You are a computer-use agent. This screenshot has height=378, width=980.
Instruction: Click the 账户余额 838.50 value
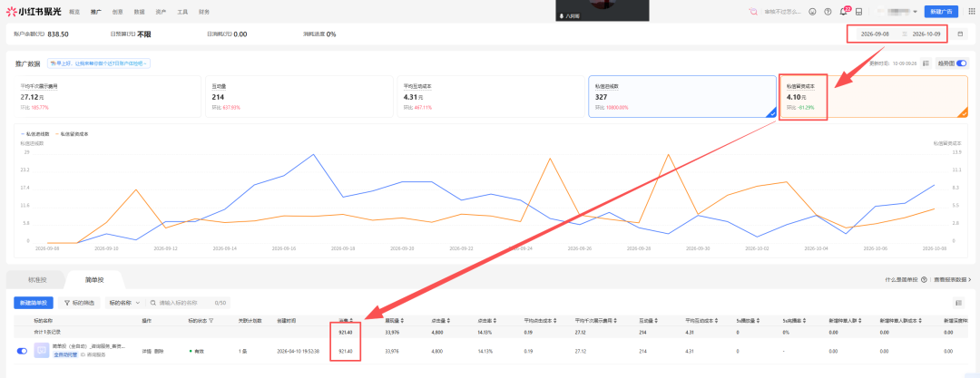click(58, 34)
